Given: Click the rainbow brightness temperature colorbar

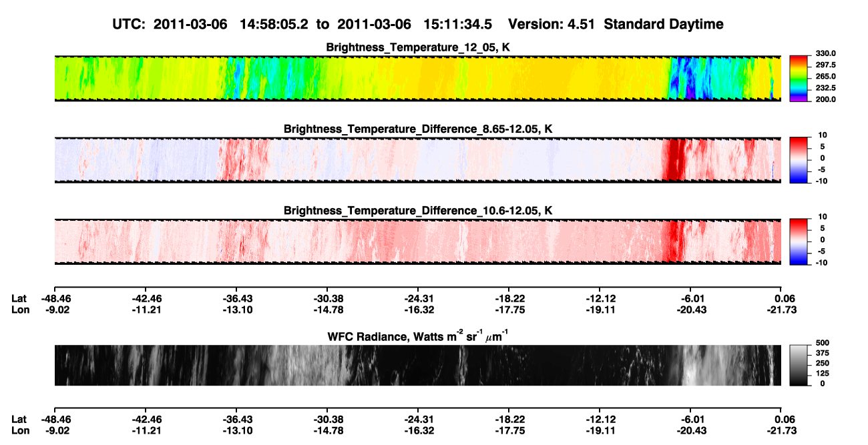Looking at the screenshot, I should [x=799, y=79].
